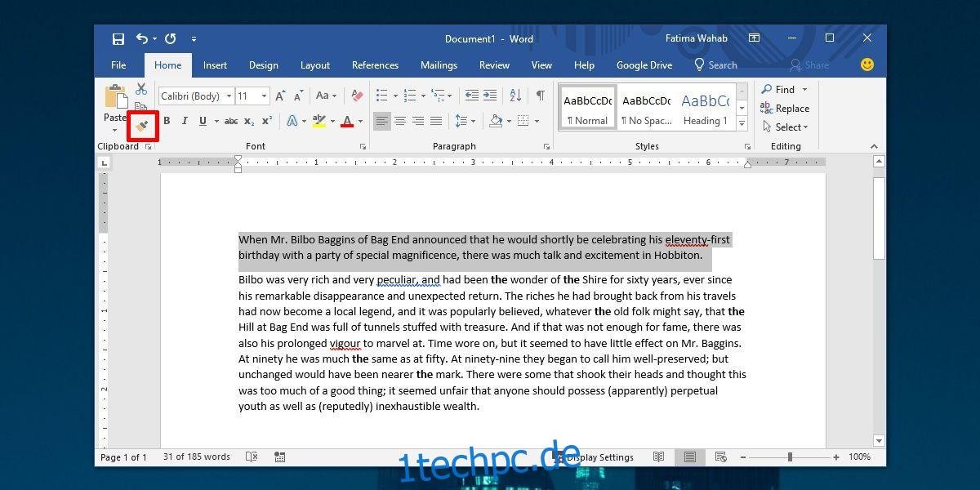The width and height of the screenshot is (980, 490).
Task: Open the Paragraph dialog launcher
Action: coord(546,147)
